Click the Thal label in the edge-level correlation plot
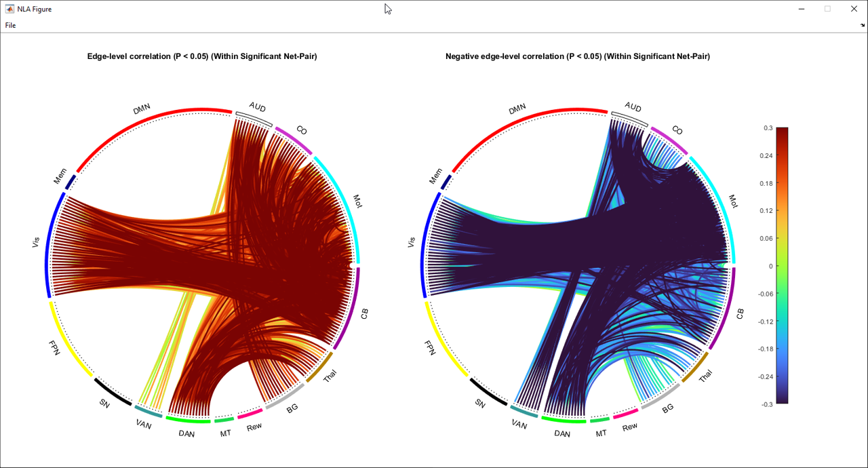This screenshot has height=468, width=868. point(330,375)
